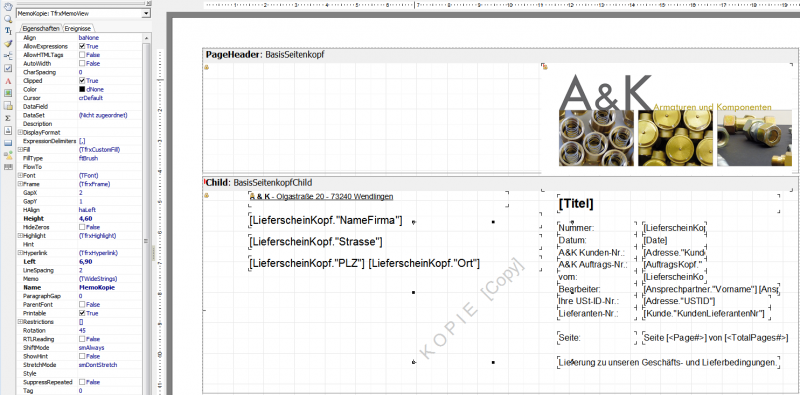Expand the Font property node
Screen dimensions: 800x395
click(20, 175)
